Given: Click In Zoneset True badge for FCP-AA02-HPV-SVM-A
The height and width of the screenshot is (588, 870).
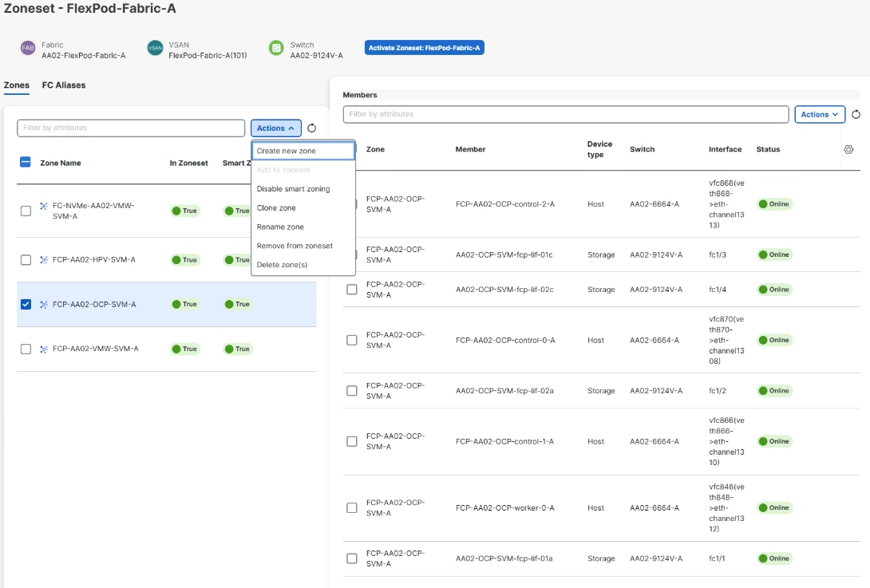Looking at the screenshot, I should coord(184,259).
